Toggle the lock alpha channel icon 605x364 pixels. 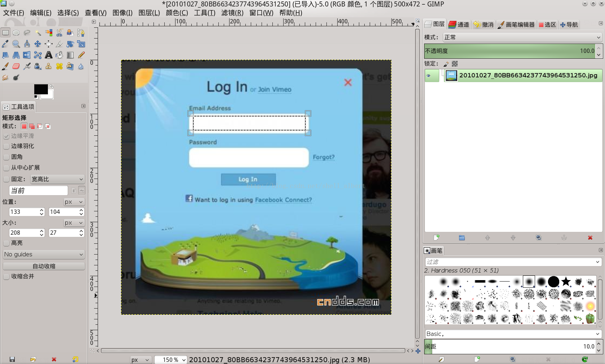click(x=455, y=64)
